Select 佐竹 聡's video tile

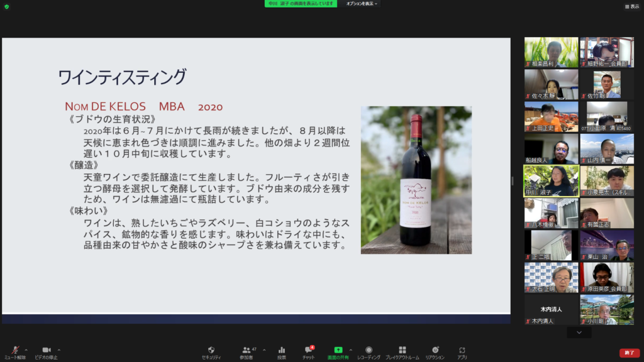click(607, 84)
